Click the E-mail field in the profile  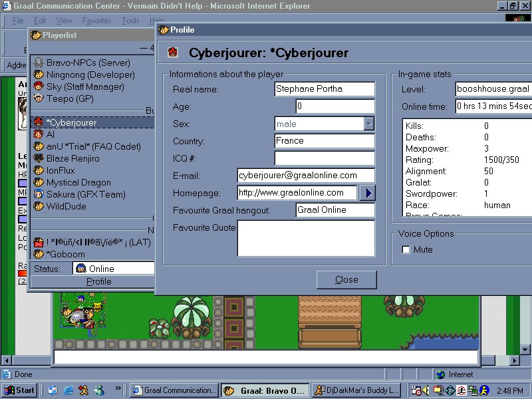306,176
